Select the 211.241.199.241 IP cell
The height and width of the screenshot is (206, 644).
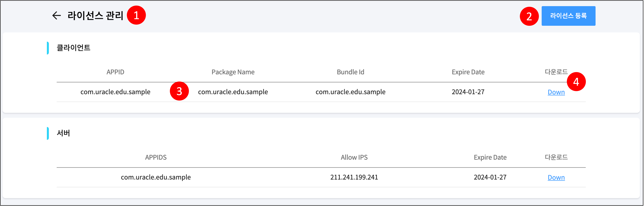click(354, 177)
